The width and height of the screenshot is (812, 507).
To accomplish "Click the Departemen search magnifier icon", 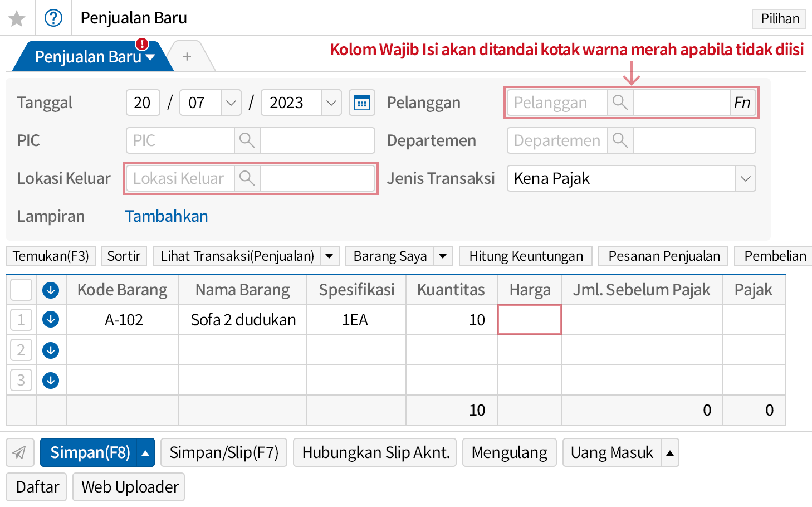I will point(620,140).
